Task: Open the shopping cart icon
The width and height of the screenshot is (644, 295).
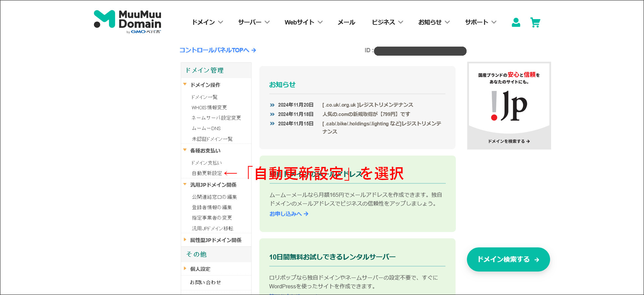Action: (x=535, y=22)
